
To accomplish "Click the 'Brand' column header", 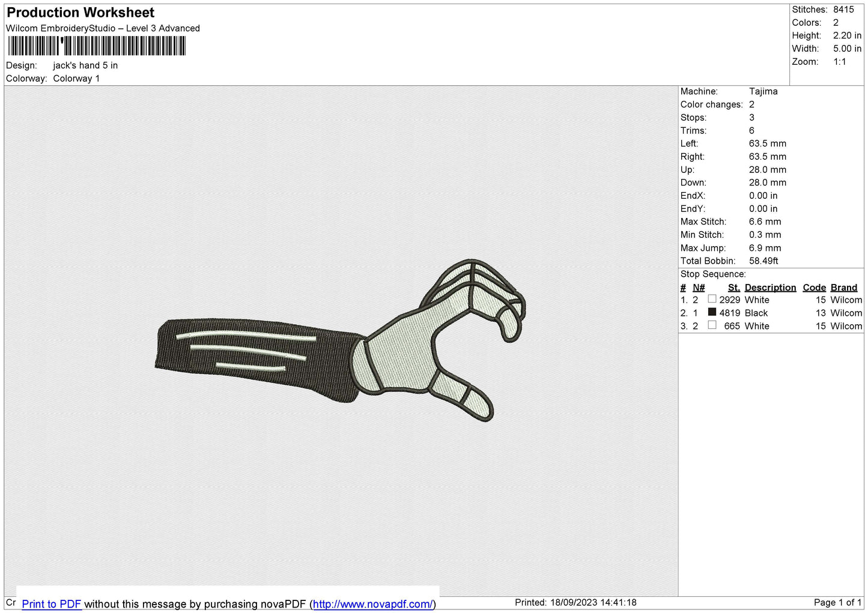I will (844, 288).
